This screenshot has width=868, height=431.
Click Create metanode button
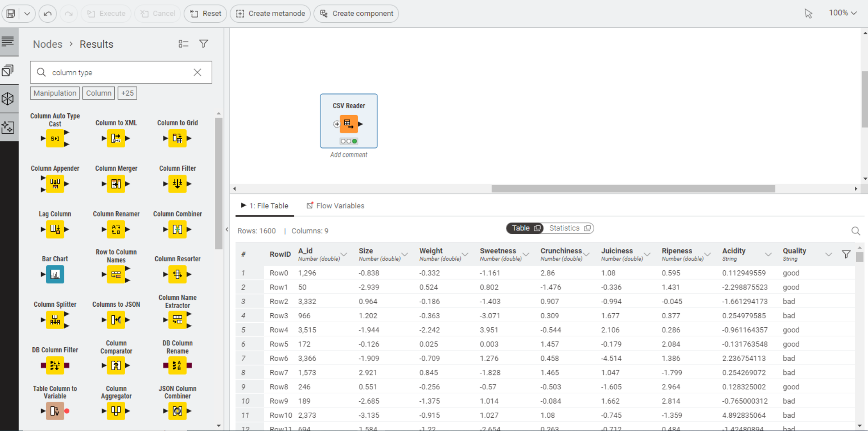271,14
